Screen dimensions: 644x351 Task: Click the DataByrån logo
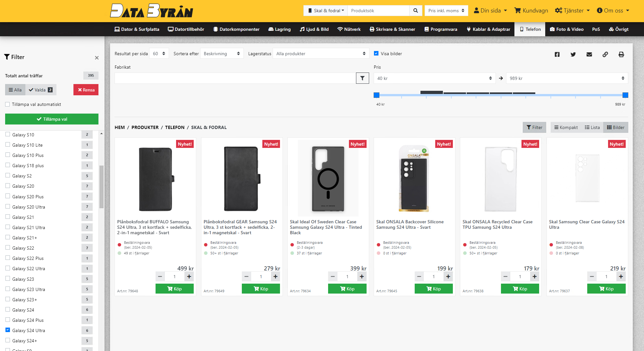[x=151, y=11]
